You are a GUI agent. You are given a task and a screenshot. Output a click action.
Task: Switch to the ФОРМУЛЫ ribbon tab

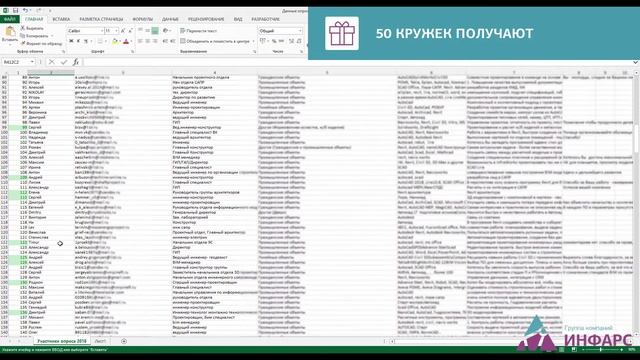[142, 19]
